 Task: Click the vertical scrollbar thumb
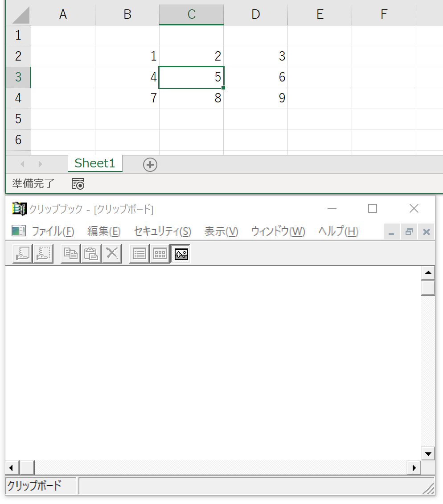(x=428, y=287)
